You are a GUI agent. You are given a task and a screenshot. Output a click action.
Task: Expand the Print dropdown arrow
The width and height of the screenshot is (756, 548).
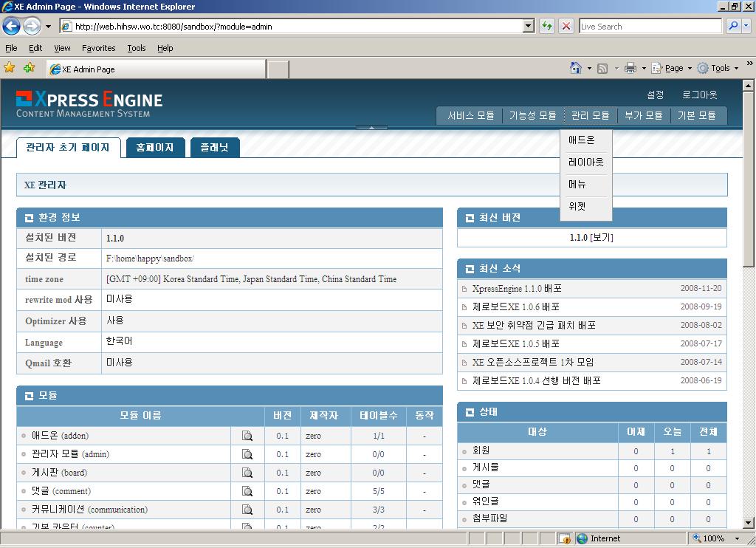(x=644, y=69)
